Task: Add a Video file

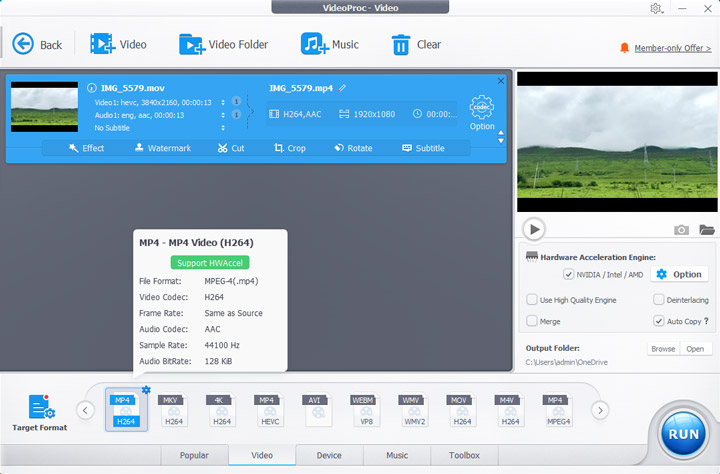Action: (118, 44)
